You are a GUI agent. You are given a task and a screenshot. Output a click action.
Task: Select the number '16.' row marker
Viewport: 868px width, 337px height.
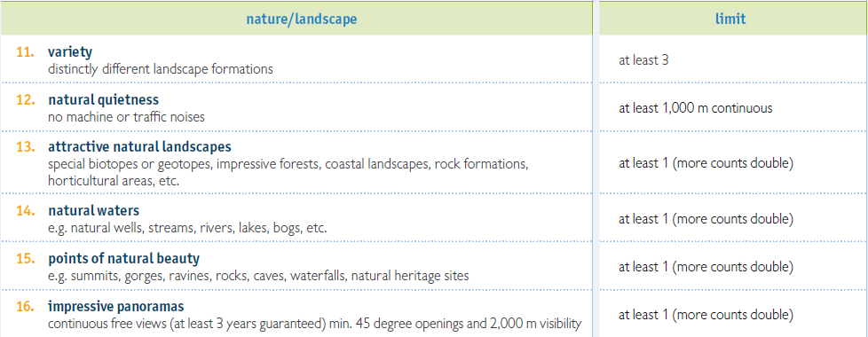pos(26,307)
